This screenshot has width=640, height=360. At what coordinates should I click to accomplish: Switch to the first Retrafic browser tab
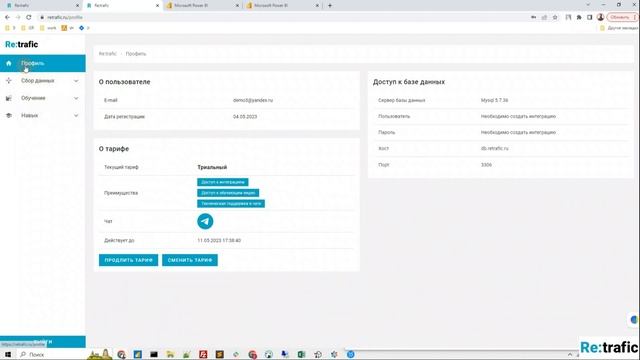click(x=42, y=6)
